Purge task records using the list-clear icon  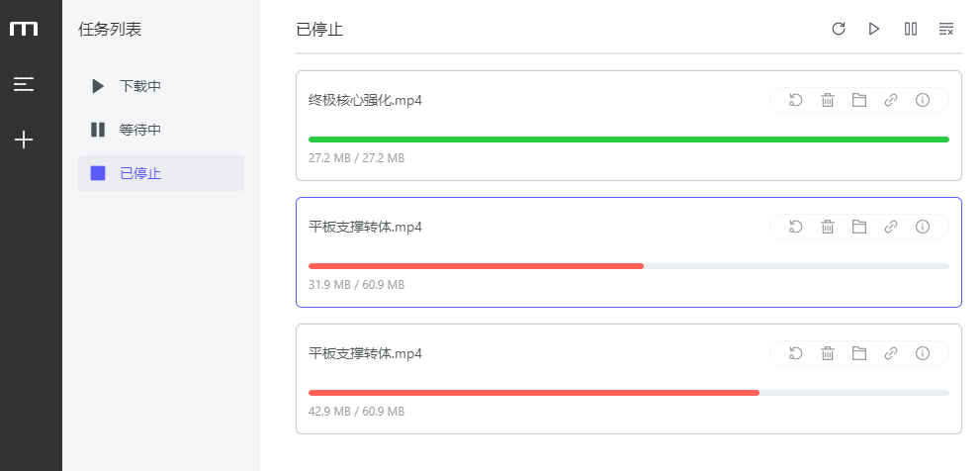point(946,29)
